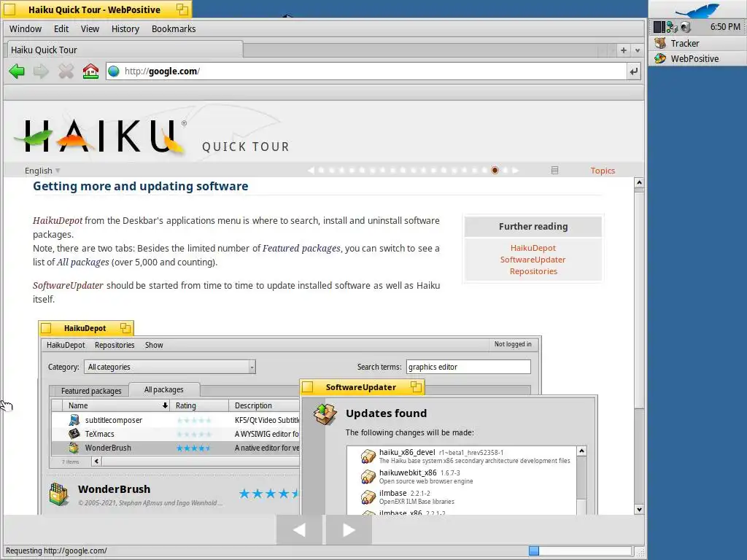
Task: Click the Getting more and updating software heading
Action: coord(141,186)
